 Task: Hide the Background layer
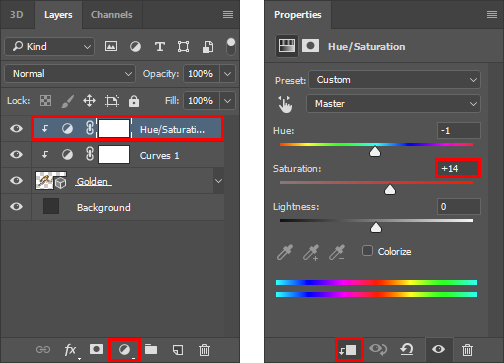pyautogui.click(x=16, y=206)
